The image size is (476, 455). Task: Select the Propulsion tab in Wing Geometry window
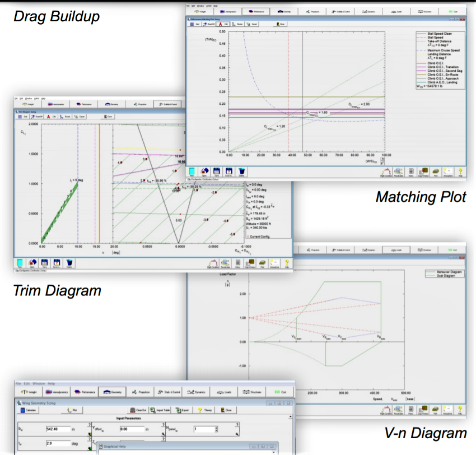(x=141, y=392)
